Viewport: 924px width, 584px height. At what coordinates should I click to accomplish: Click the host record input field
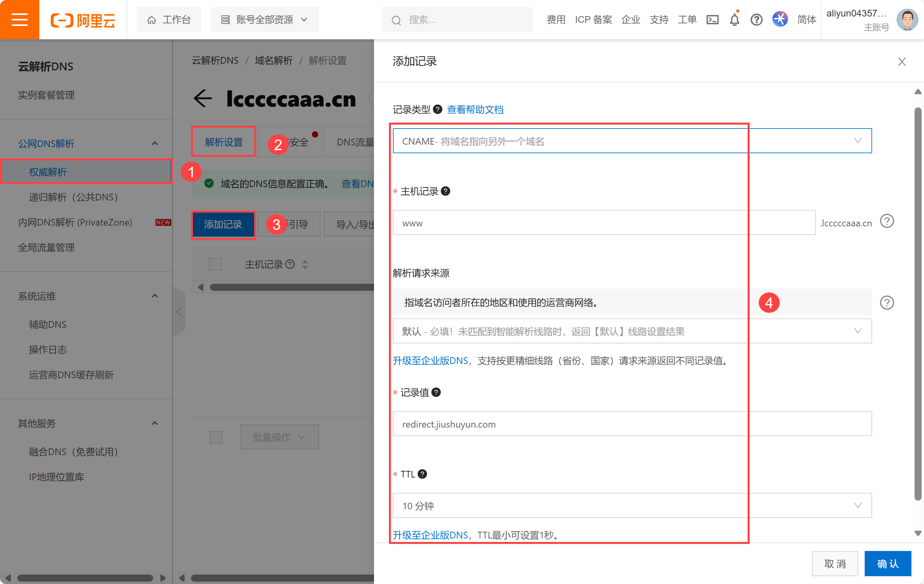click(x=604, y=222)
